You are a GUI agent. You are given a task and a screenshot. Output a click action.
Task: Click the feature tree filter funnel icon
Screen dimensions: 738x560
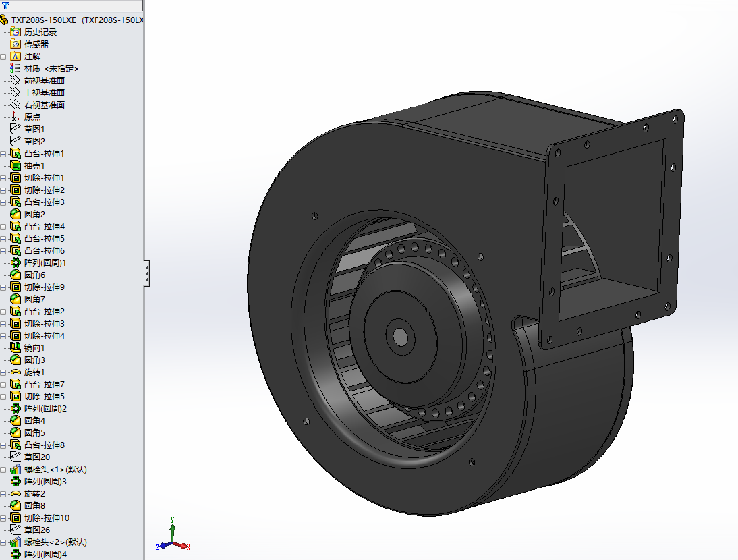[x=5, y=5]
